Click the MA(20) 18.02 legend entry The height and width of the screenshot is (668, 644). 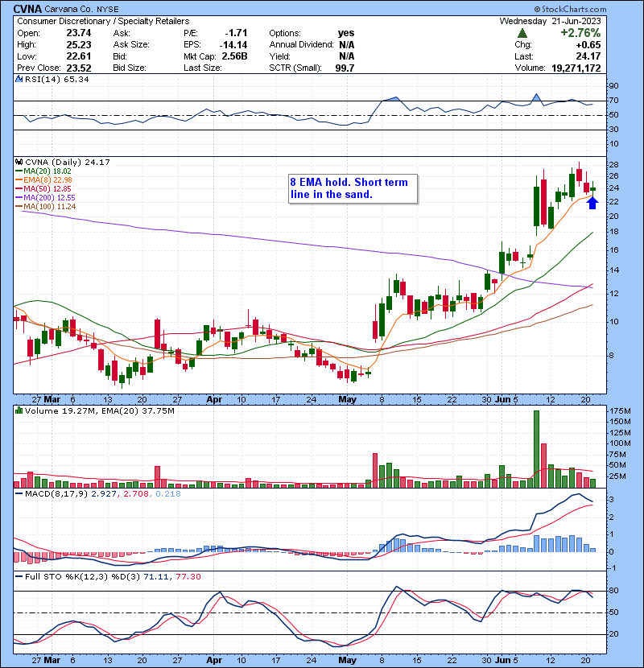click(43, 171)
